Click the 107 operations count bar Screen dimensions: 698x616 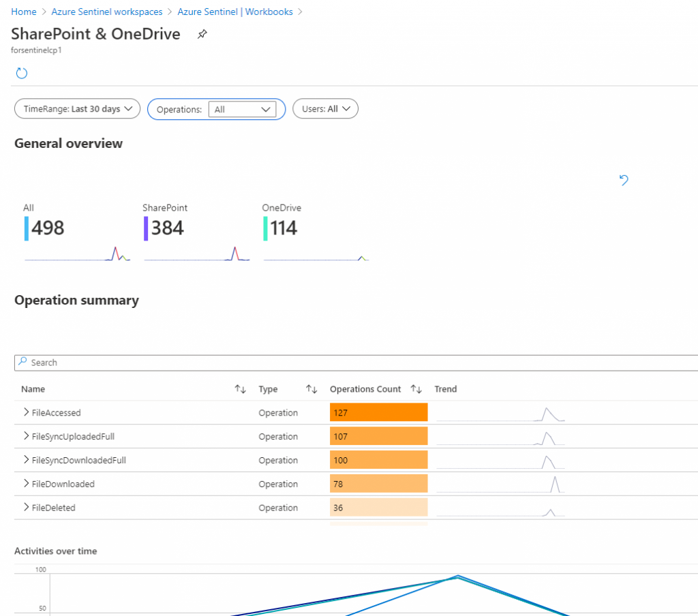point(379,435)
